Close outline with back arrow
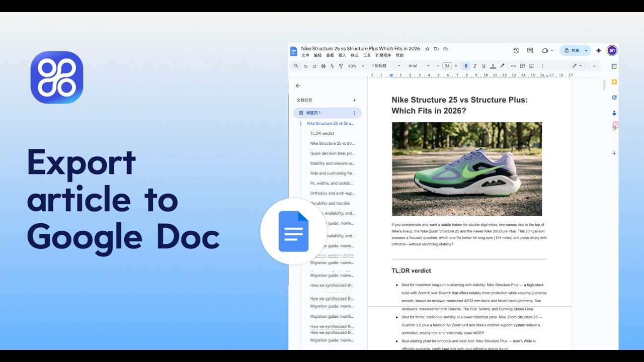The height and width of the screenshot is (362, 644). pos(298,86)
